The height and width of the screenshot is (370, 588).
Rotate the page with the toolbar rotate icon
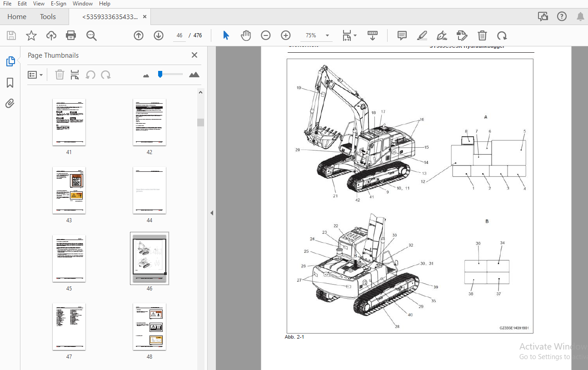tap(502, 35)
